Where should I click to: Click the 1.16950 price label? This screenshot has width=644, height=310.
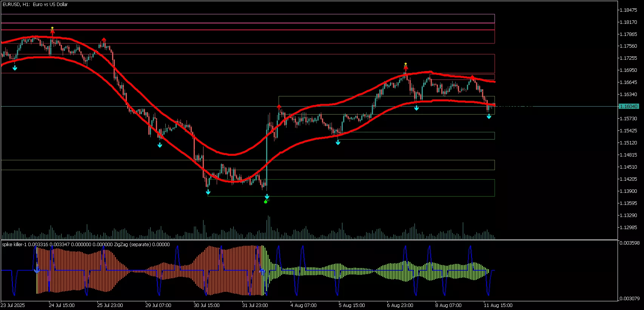coord(629,70)
